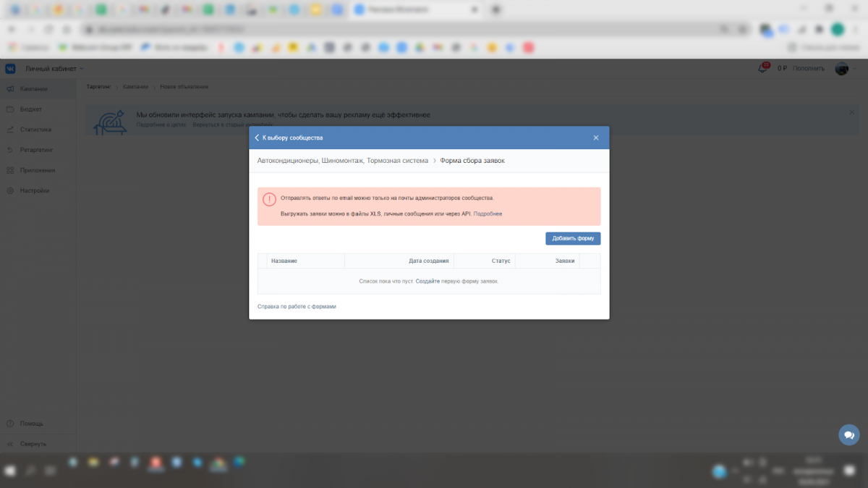Click the 'Статистика' chart icon
The image size is (868, 488).
[10, 130]
